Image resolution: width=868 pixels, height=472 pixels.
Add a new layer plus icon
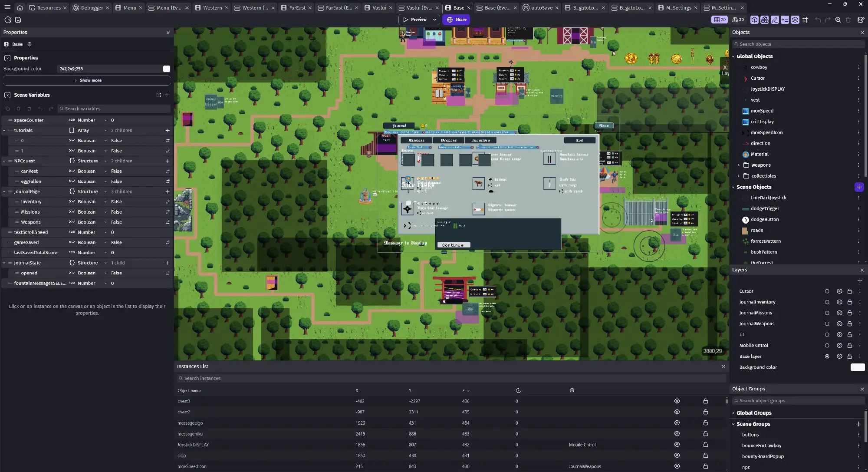coord(860,281)
